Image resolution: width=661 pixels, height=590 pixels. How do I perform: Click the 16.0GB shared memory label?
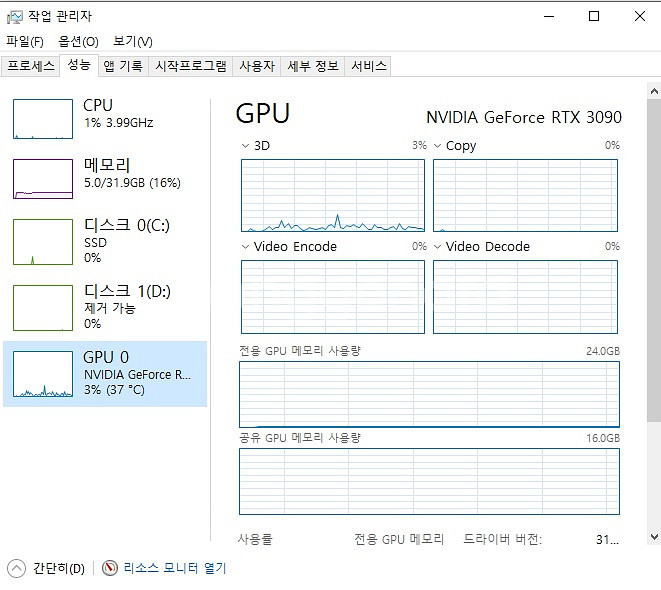tap(603, 439)
